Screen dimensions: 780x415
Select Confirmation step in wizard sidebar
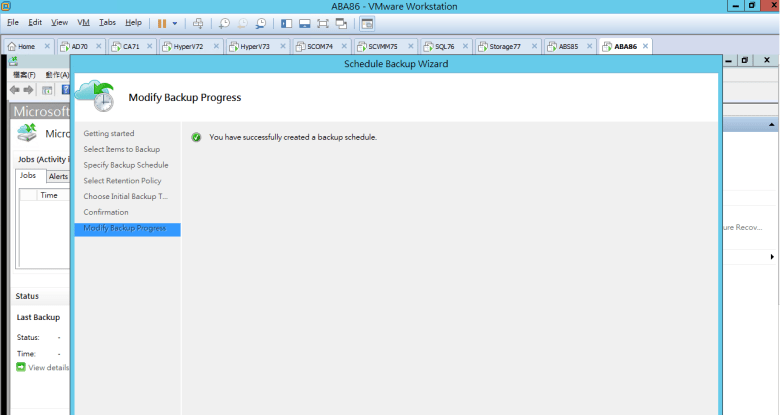(x=106, y=212)
